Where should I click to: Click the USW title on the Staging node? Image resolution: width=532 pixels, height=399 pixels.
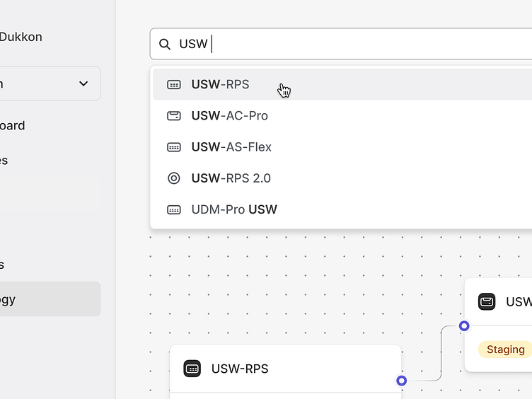519,302
